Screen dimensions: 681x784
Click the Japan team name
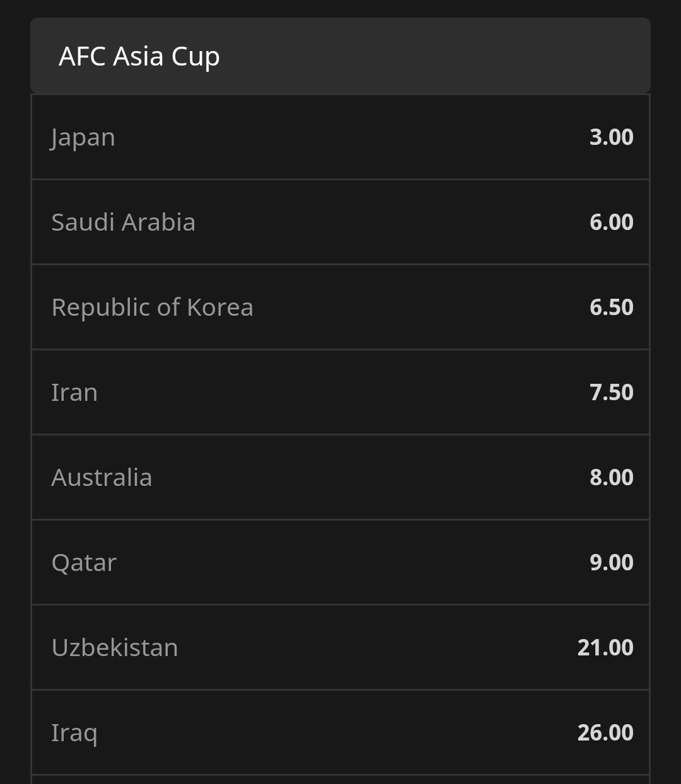[x=83, y=137]
